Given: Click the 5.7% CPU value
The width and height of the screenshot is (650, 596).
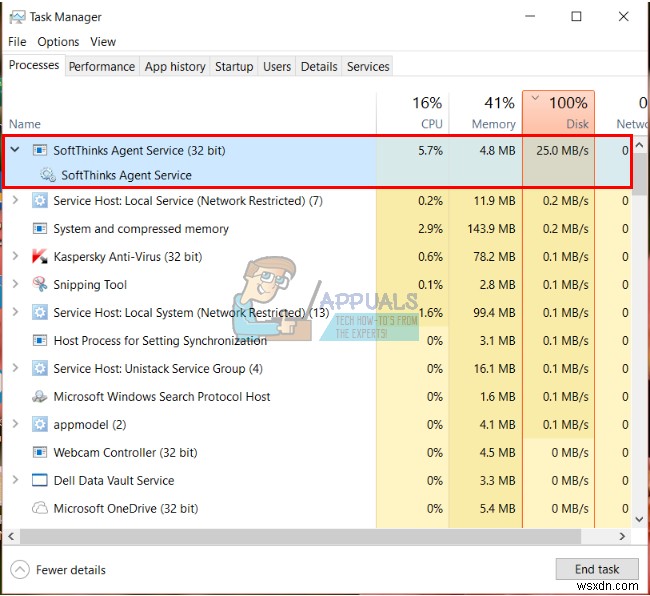Looking at the screenshot, I should [430, 150].
